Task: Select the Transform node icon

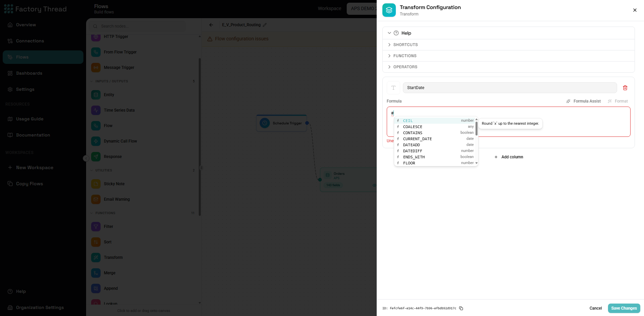Action: click(x=96, y=258)
